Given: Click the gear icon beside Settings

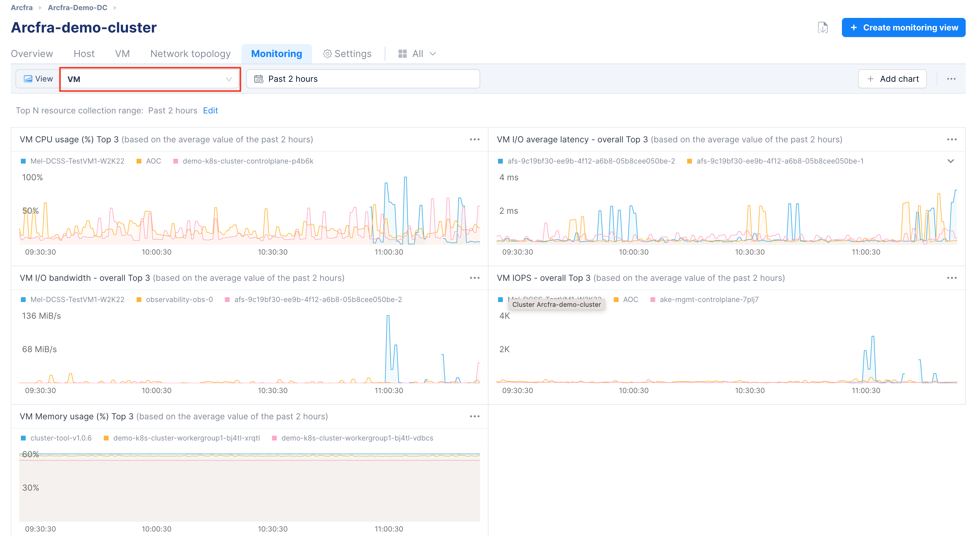Looking at the screenshot, I should [x=327, y=54].
